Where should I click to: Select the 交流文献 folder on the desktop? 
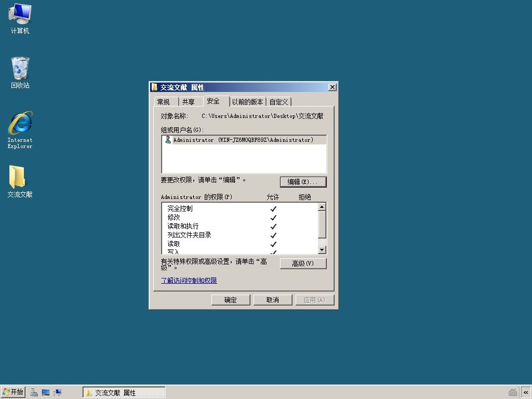point(20,181)
